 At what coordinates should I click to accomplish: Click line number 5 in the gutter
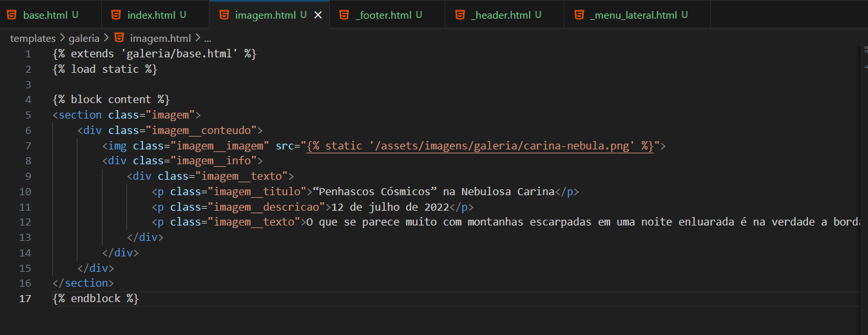point(28,115)
